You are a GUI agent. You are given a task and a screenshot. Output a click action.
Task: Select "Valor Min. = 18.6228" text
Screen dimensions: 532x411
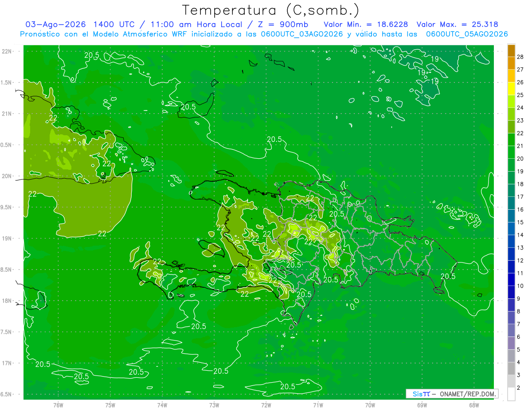366,24
